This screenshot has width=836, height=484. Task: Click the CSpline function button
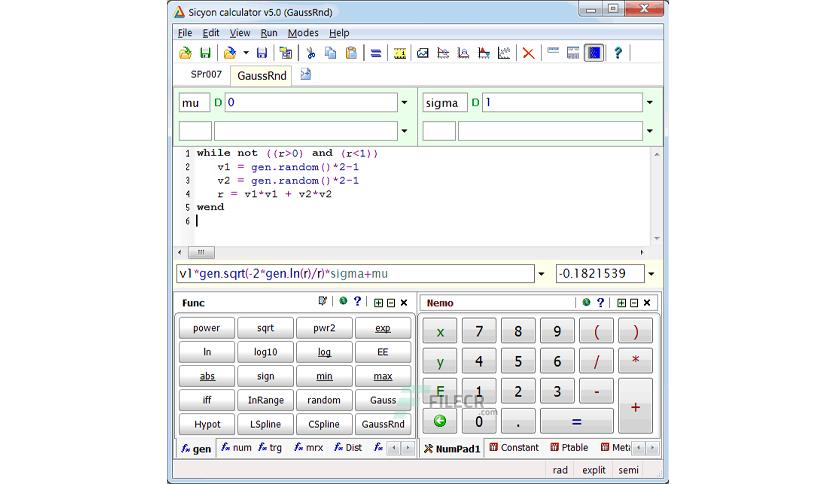[x=324, y=424]
